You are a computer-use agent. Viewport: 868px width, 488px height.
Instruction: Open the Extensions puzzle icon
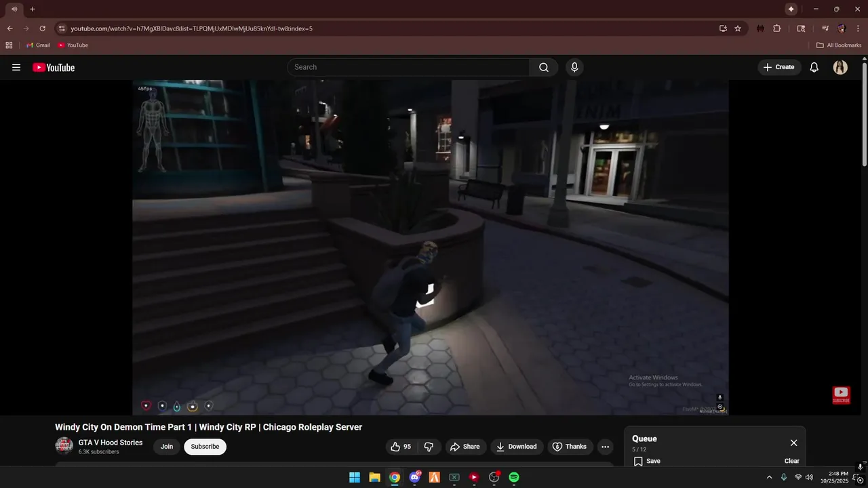pos(777,28)
